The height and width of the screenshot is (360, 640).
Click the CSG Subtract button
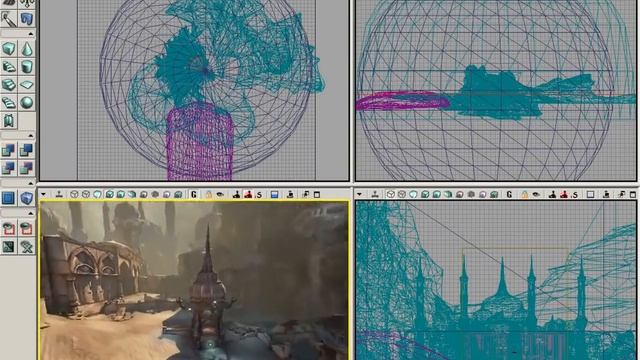pyautogui.click(x=27, y=150)
